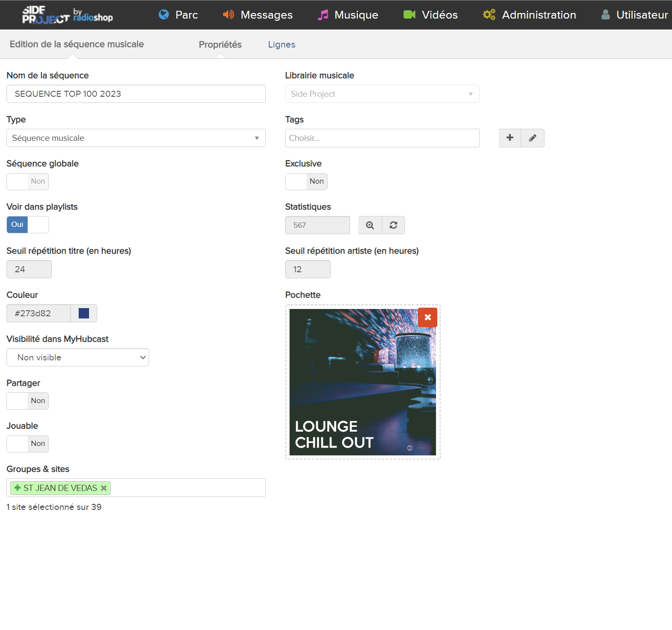Screen dimensions: 672x630
Task: Click the globe icon next to Parc
Action: click(x=164, y=15)
